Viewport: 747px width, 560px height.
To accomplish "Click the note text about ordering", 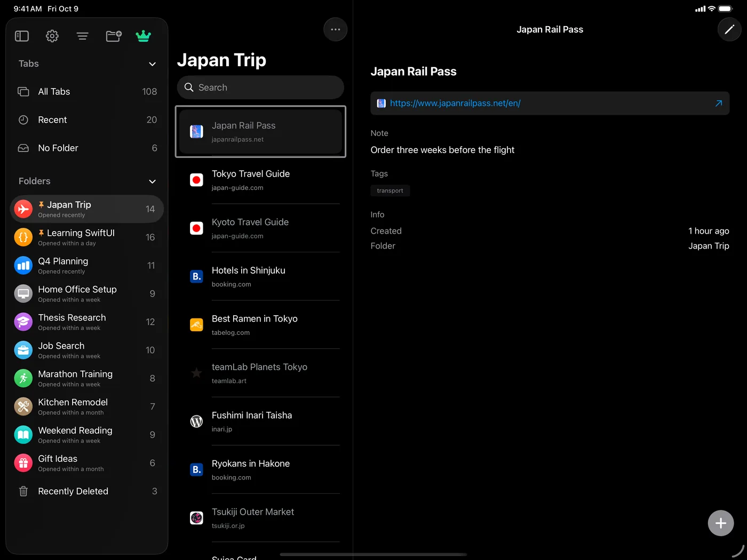I will click(x=442, y=150).
